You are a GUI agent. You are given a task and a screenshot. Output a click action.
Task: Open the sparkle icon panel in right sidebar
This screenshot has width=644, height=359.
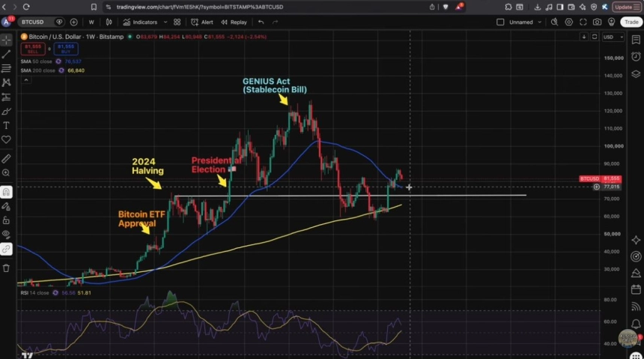click(x=636, y=240)
